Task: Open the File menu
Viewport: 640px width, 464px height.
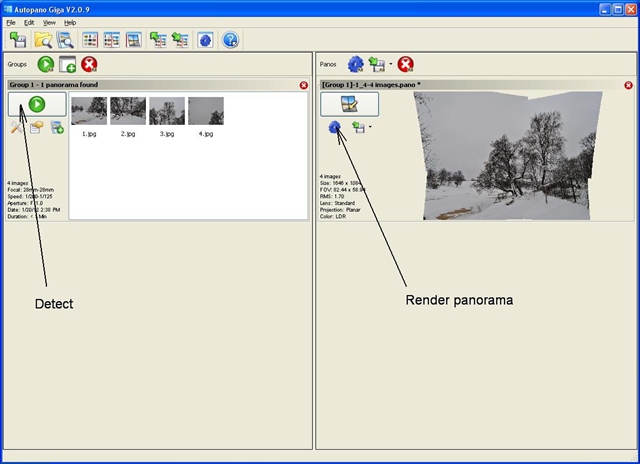Action: tap(10, 21)
